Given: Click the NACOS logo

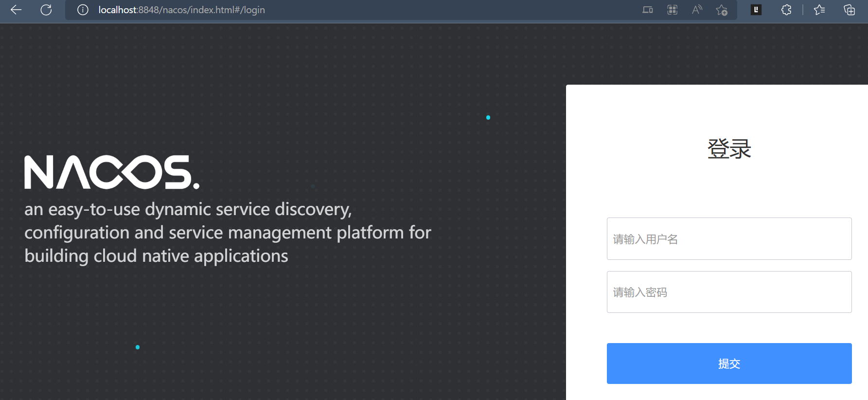Looking at the screenshot, I should 112,172.
